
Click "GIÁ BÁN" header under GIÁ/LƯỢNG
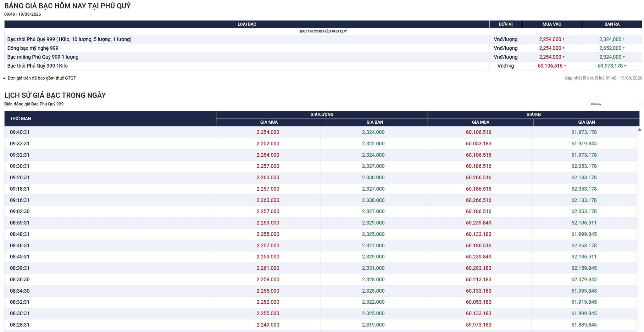pos(375,122)
